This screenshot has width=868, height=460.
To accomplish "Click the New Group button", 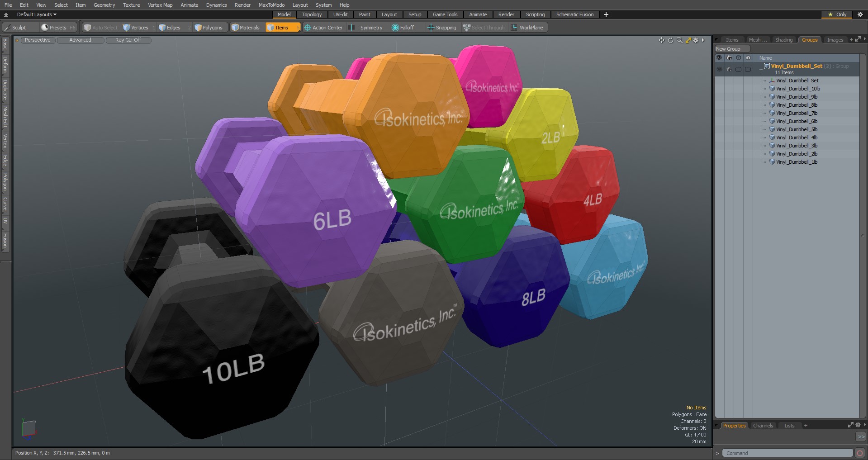I will [732, 49].
